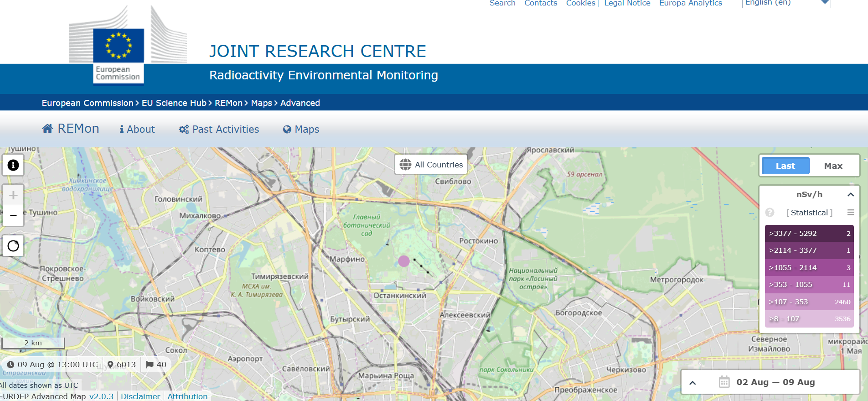
Task: Open the Legal Notice link
Action: click(x=627, y=3)
